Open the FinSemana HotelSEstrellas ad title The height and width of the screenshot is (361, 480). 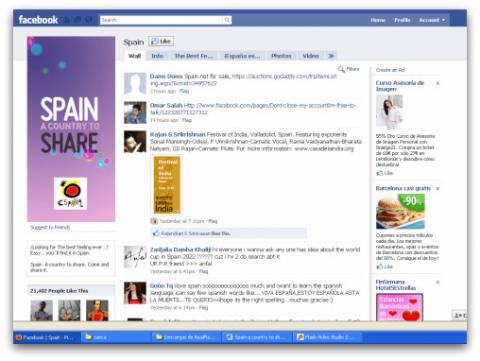[396, 285]
